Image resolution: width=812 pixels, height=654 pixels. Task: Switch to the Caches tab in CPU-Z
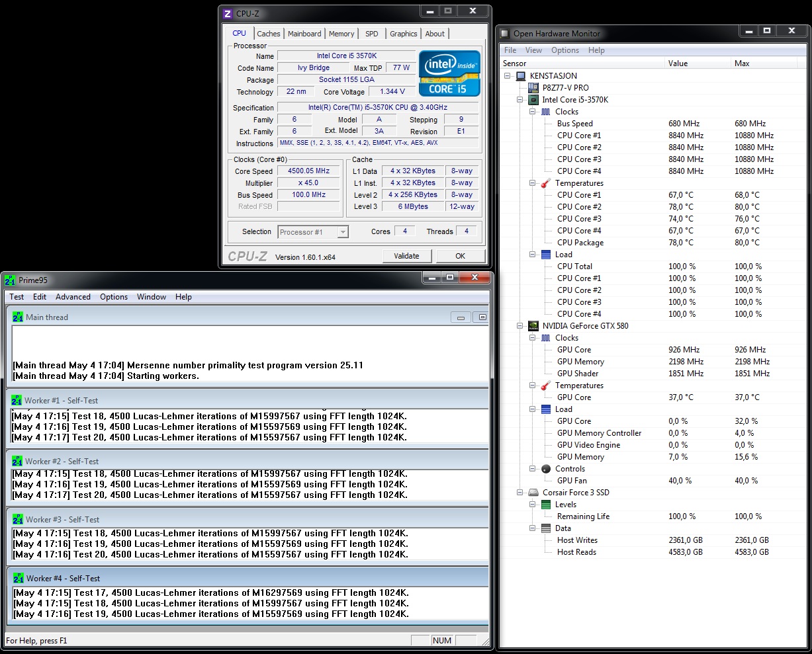pyautogui.click(x=269, y=34)
